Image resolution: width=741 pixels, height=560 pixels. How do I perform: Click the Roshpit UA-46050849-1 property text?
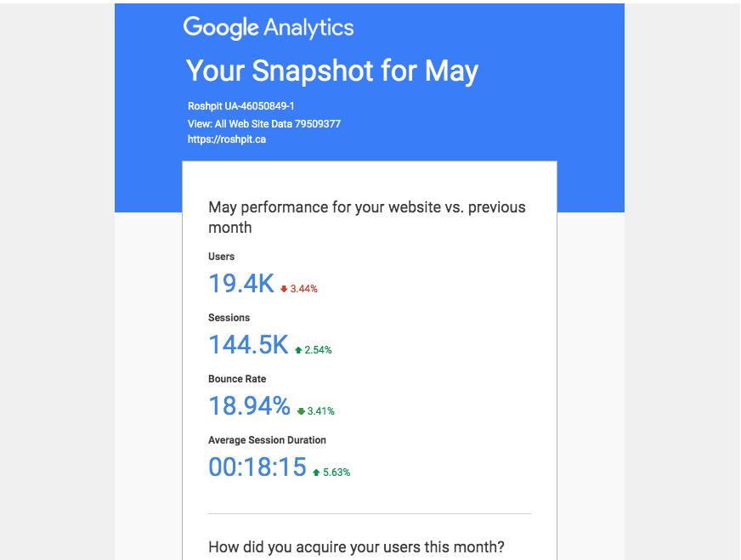point(241,106)
